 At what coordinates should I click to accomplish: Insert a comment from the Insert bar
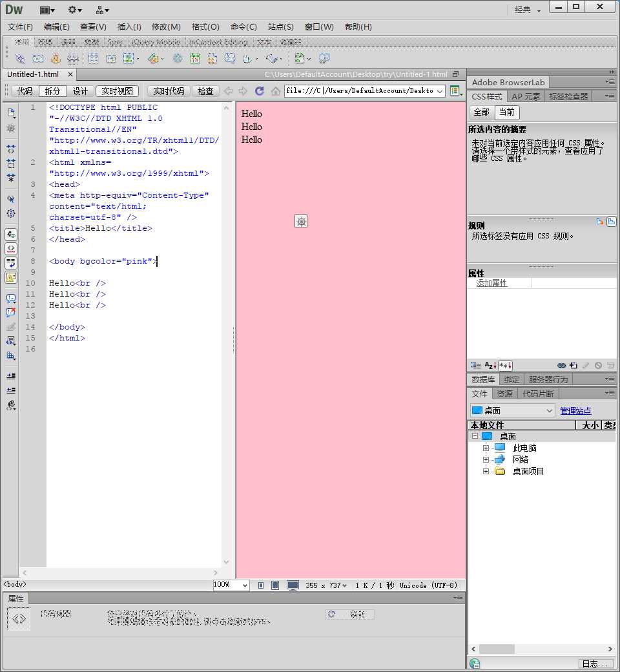click(230, 58)
